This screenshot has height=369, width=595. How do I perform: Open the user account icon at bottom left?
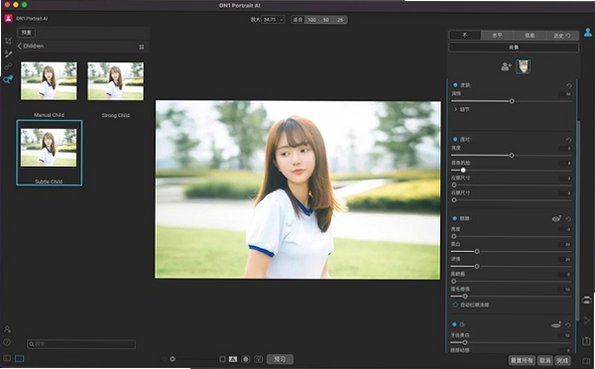pyautogui.click(x=7, y=329)
